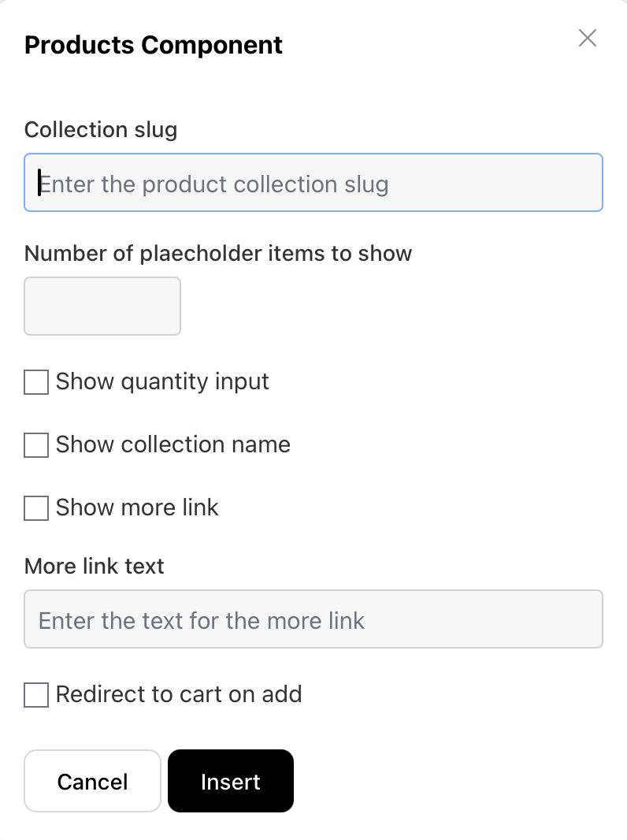The height and width of the screenshot is (840, 627).
Task: Click the 'Show collection name' label text
Action: point(173,444)
